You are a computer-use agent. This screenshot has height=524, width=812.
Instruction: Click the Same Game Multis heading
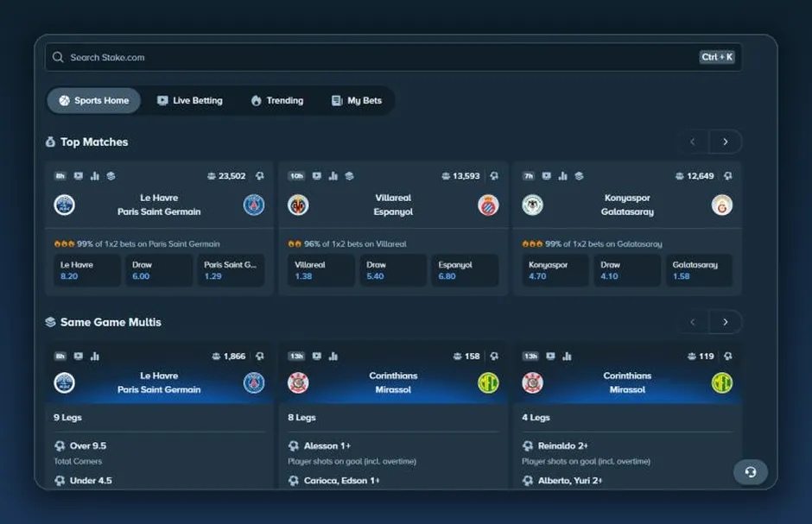[x=111, y=322]
